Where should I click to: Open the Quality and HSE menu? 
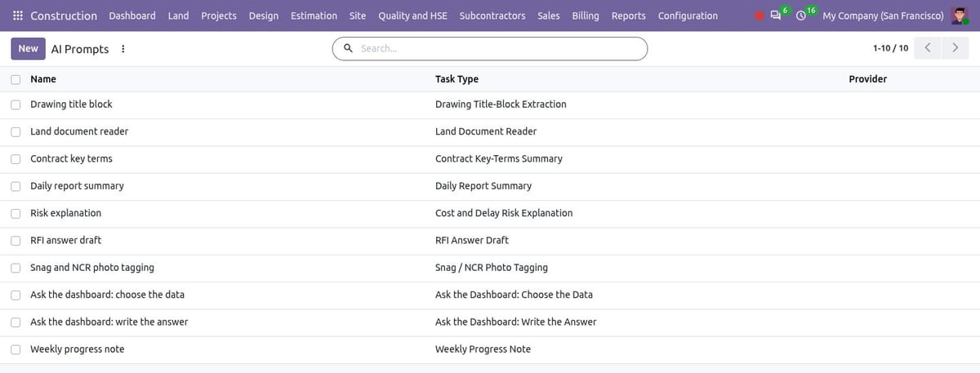[x=412, y=16]
